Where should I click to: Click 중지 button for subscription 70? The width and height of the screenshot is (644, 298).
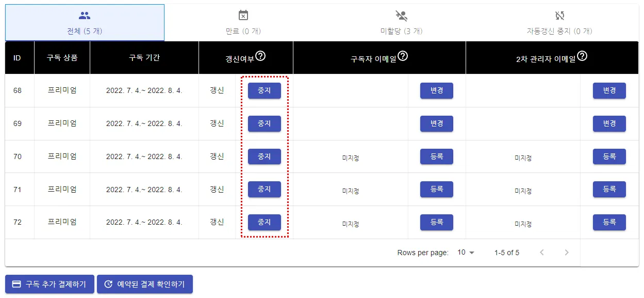click(x=264, y=156)
